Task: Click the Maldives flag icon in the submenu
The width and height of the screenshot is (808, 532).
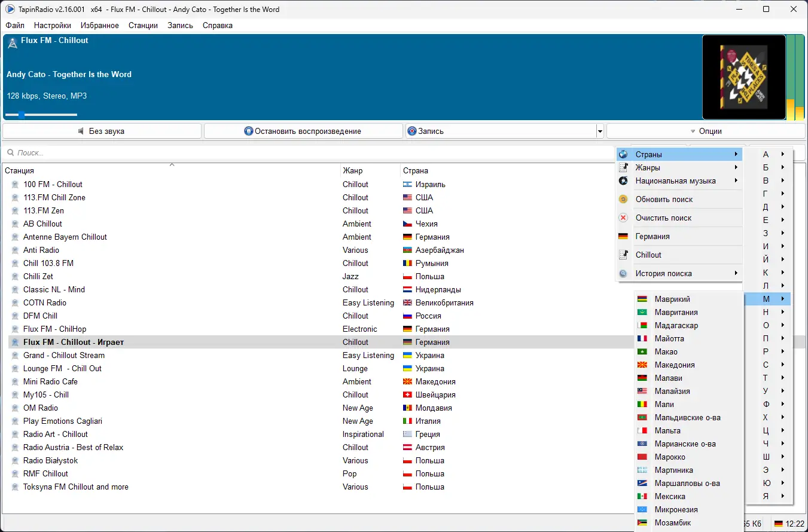Action: click(x=642, y=417)
